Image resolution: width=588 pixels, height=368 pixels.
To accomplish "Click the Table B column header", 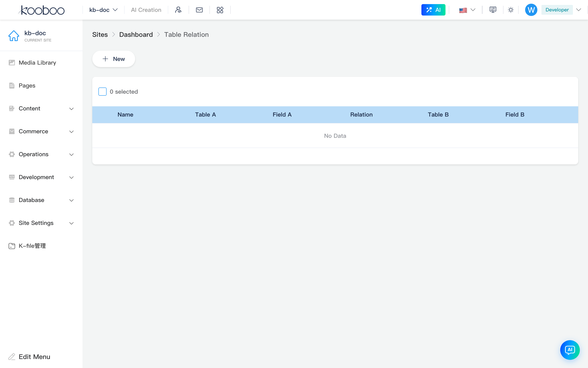I will pos(438,115).
